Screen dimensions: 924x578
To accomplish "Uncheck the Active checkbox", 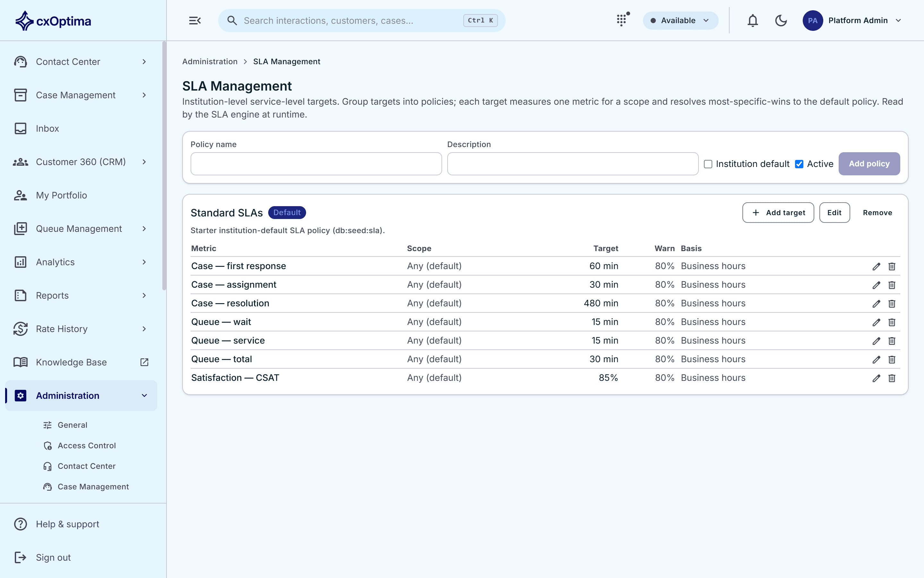I will [x=799, y=164].
